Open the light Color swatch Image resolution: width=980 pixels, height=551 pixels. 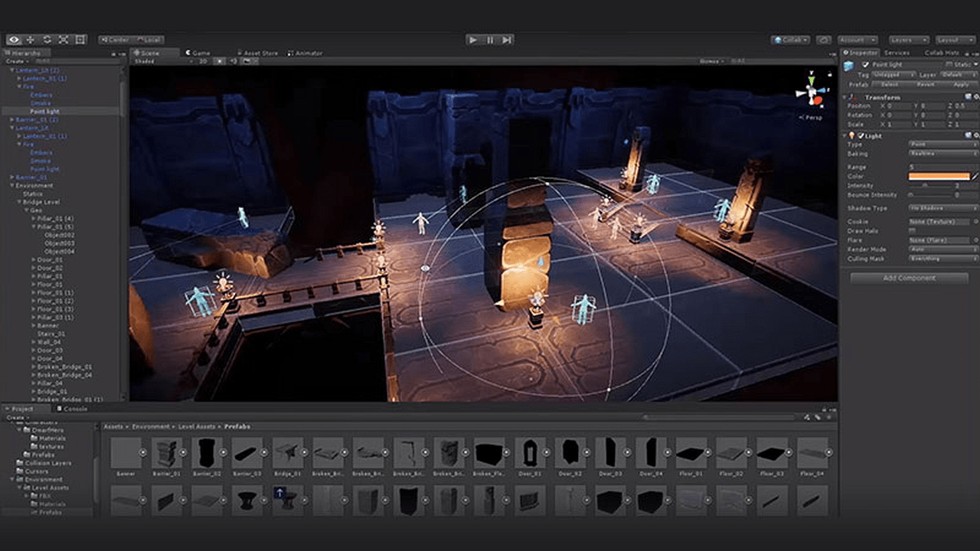click(939, 176)
